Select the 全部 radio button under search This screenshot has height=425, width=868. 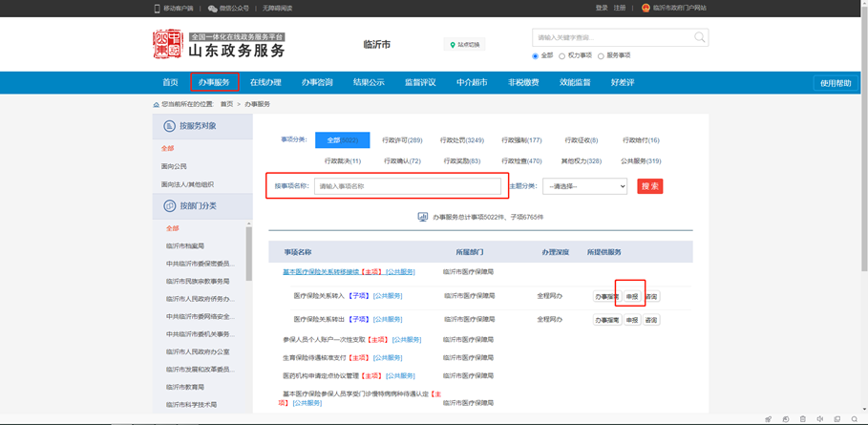536,56
